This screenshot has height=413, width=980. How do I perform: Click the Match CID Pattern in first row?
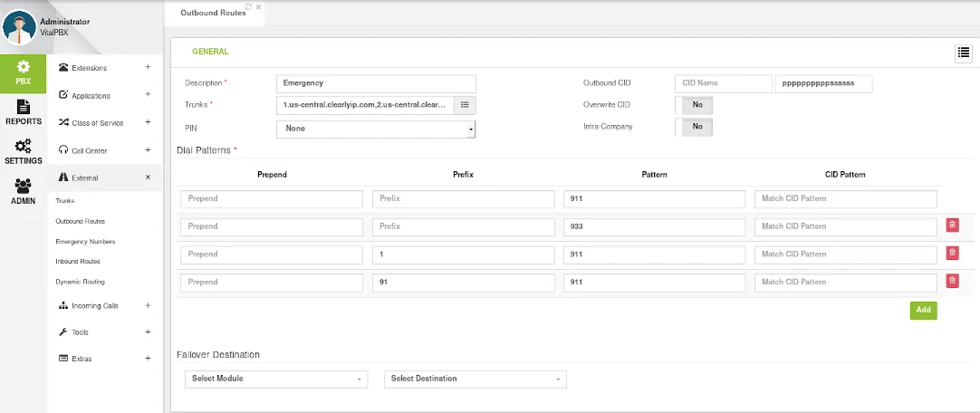point(846,199)
